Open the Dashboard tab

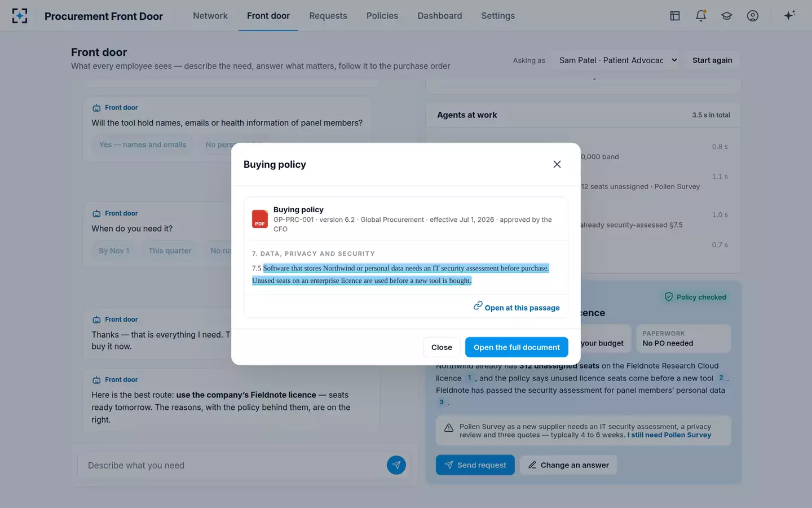[440, 16]
